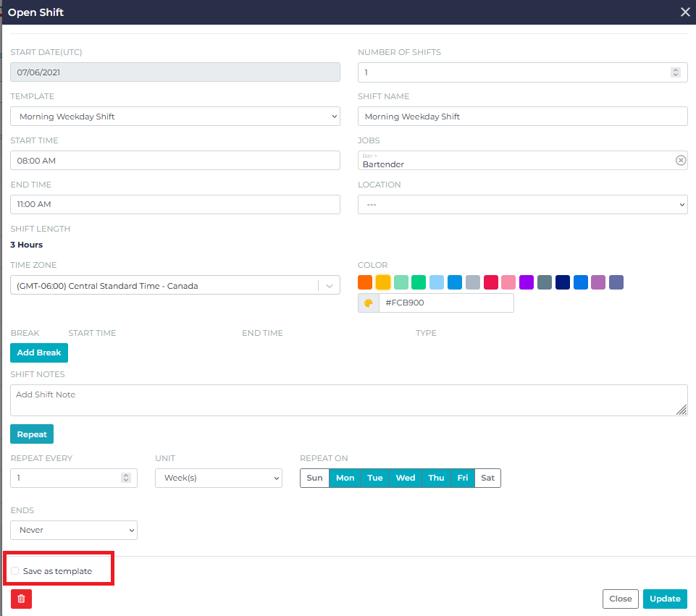Viewport: 696px width, 616px height.
Task: Open the Template dropdown
Action: 175,117
